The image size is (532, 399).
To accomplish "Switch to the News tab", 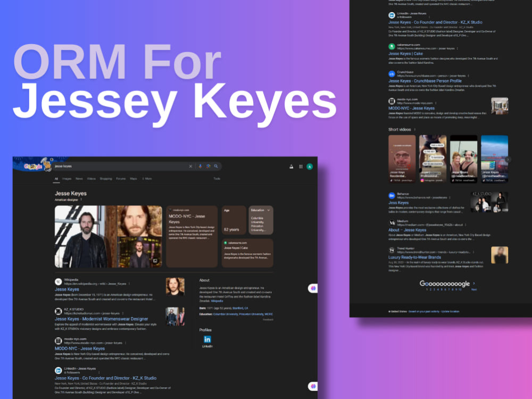I will pos(79,179).
